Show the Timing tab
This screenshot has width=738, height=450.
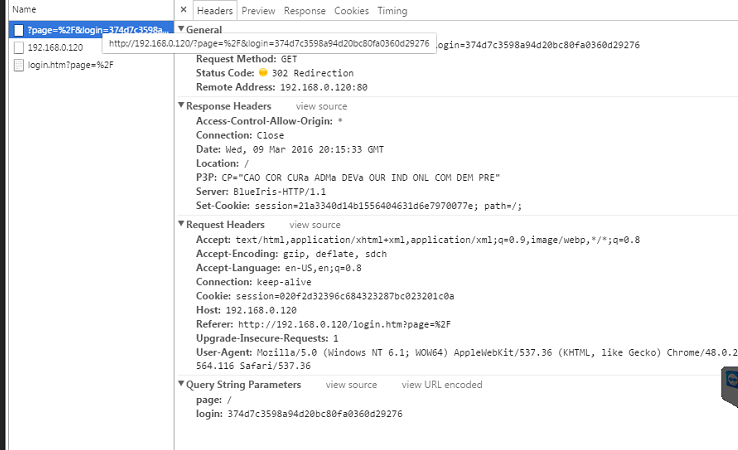click(x=392, y=11)
